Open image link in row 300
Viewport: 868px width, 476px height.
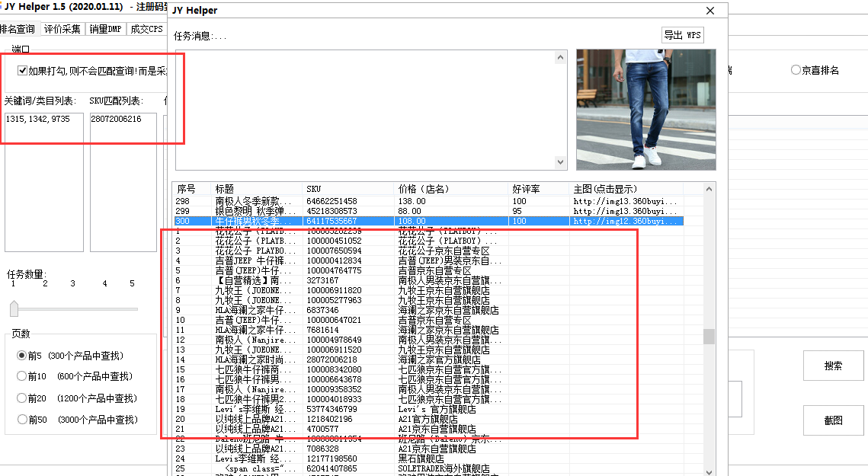point(626,221)
